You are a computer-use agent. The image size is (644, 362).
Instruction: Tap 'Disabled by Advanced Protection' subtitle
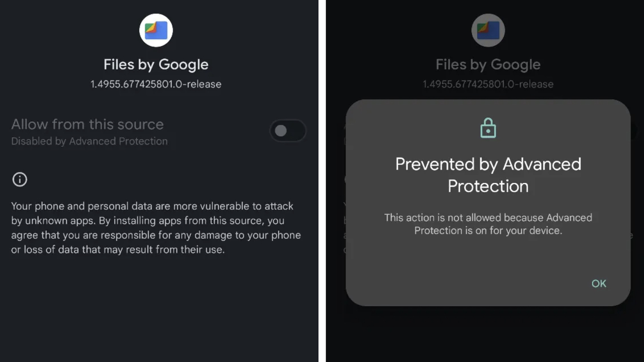[90, 141]
